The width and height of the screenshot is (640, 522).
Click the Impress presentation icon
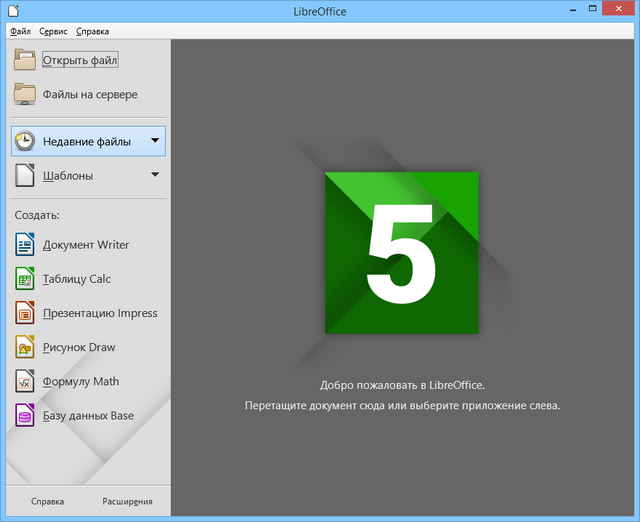tap(25, 313)
